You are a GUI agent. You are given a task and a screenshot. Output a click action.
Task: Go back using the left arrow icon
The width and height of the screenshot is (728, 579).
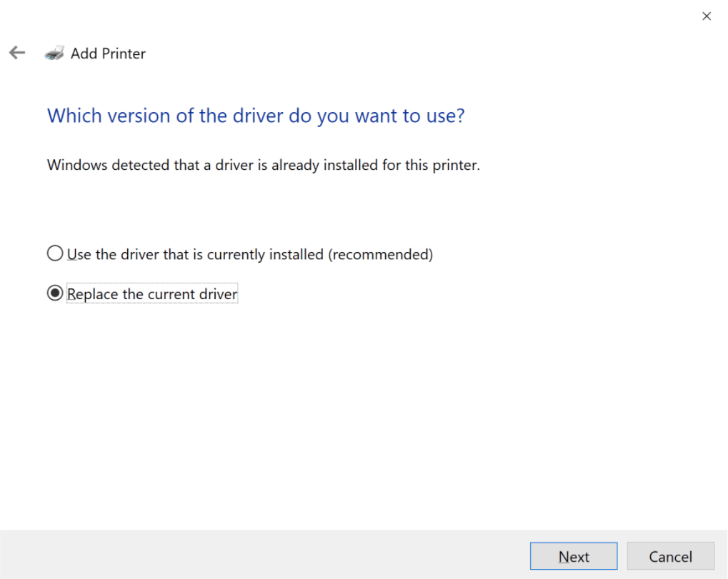pyautogui.click(x=17, y=53)
